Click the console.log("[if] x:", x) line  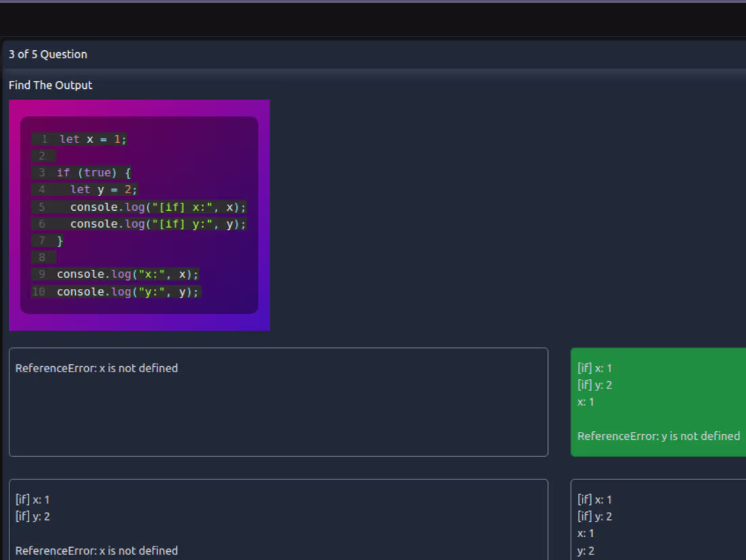158,207
